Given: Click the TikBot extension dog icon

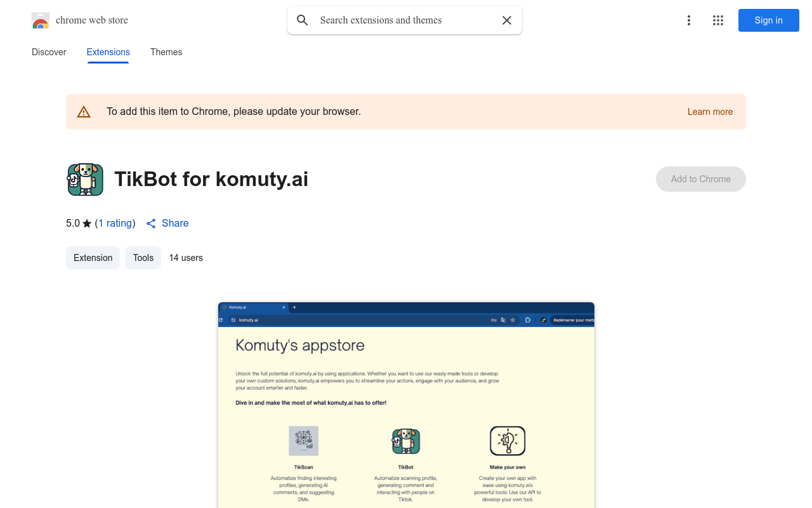Looking at the screenshot, I should pos(85,179).
